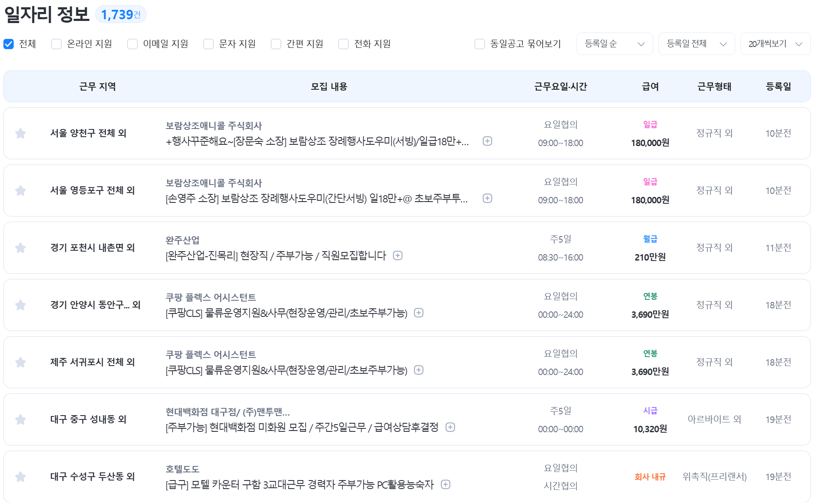Image resolution: width=813 pixels, height=504 pixels.
Task: Click the 모집 내용 column header
Action: [329, 87]
